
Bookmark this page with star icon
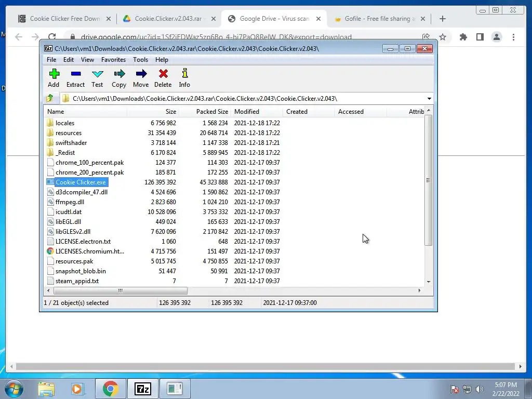[443, 37]
